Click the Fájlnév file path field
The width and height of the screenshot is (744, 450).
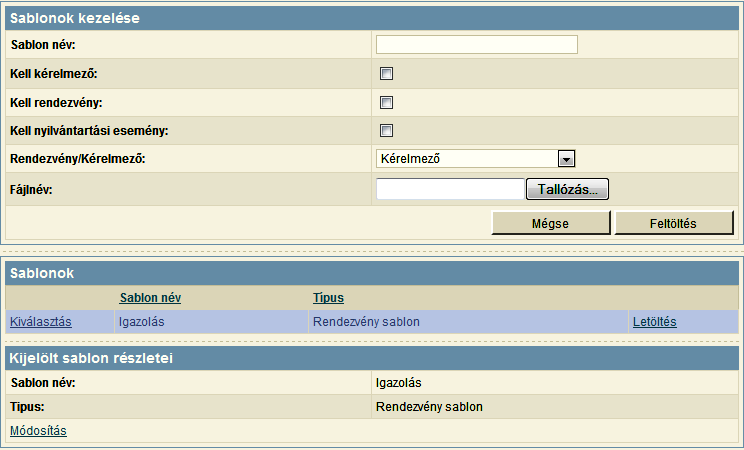[450, 189]
